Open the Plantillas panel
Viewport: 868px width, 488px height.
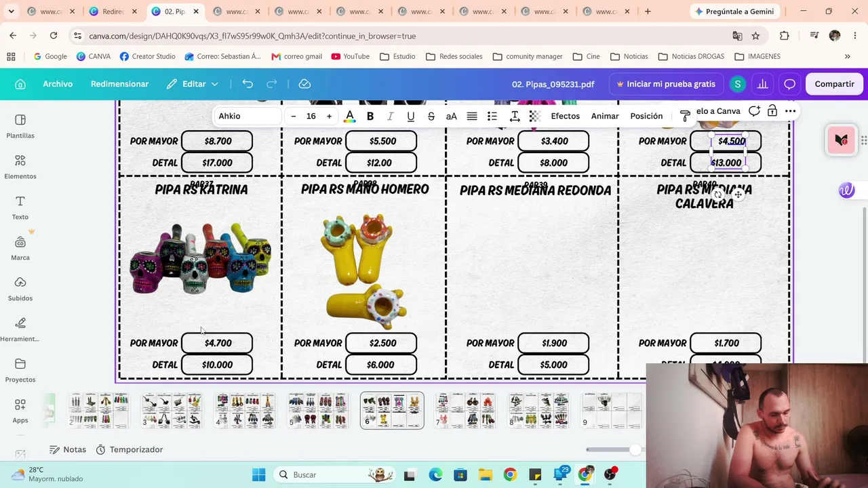[20, 126]
